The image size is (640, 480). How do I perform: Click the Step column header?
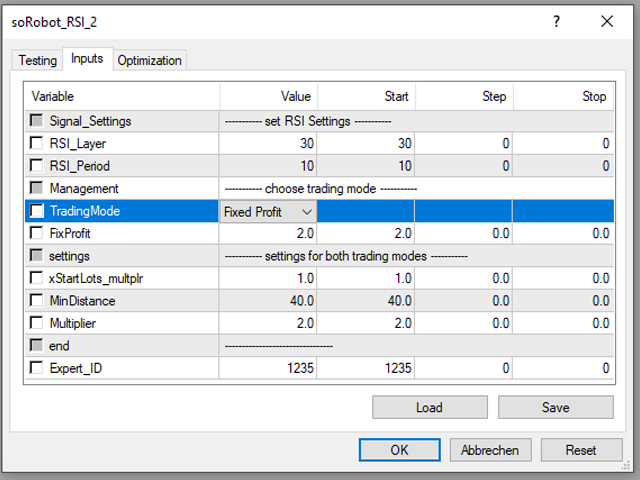[464, 96]
